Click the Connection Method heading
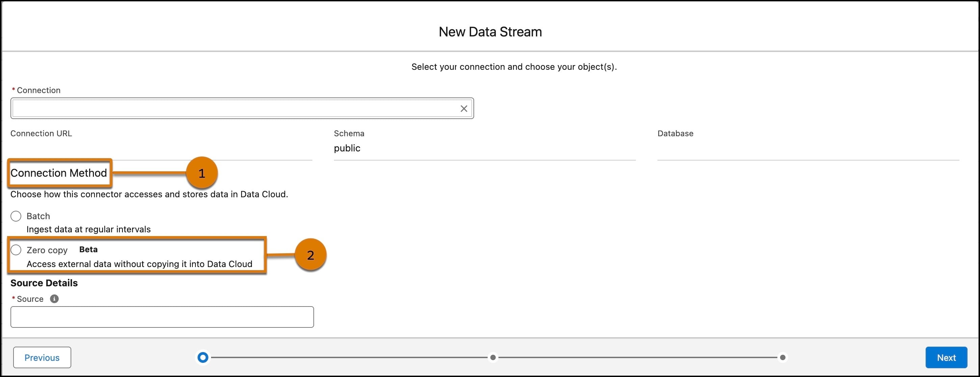Image resolution: width=980 pixels, height=377 pixels. 59,173
